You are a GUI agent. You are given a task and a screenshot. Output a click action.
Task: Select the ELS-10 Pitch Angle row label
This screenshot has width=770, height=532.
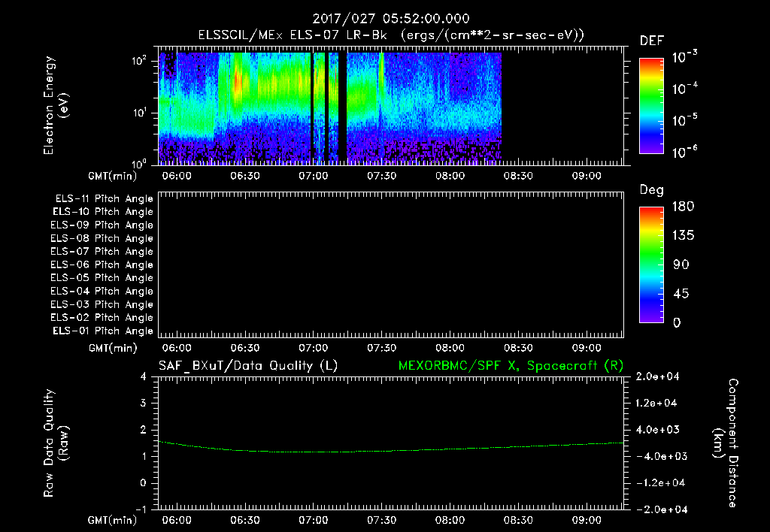pos(102,212)
